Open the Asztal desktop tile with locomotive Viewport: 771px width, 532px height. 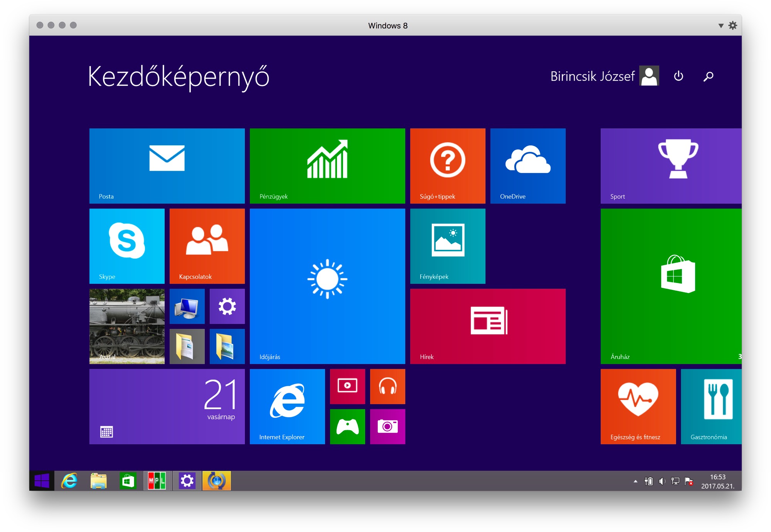click(127, 326)
